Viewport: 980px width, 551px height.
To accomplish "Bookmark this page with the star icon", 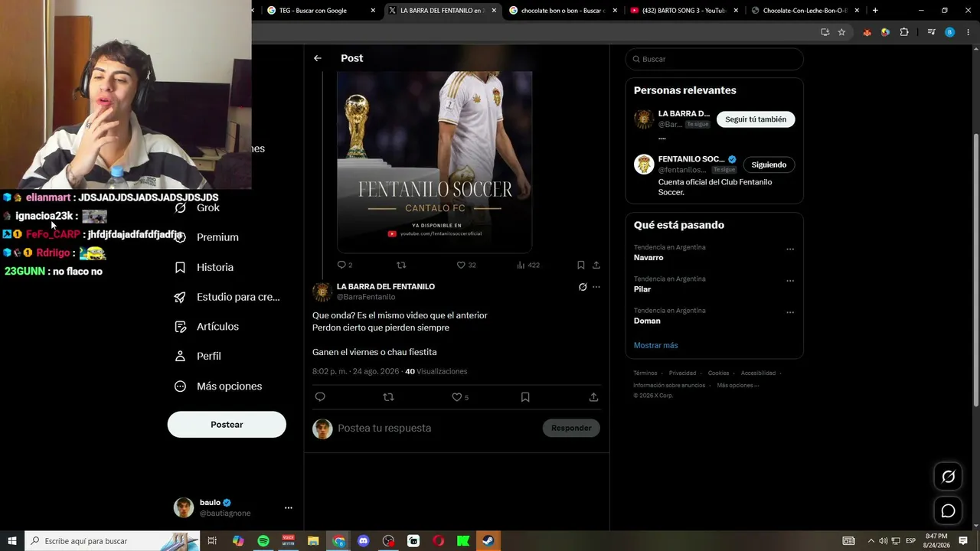I will click(841, 32).
